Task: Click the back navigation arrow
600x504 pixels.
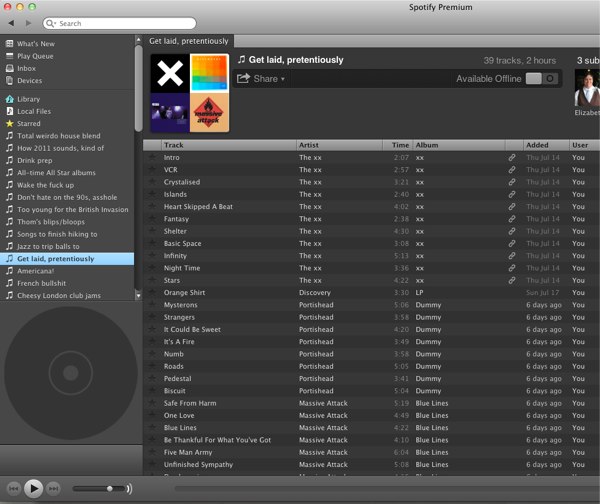Action: pyautogui.click(x=11, y=23)
